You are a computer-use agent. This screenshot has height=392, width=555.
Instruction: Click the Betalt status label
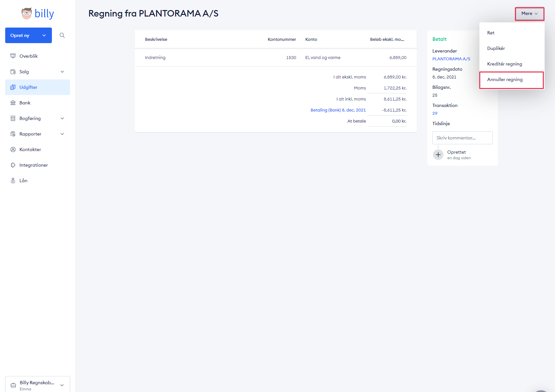coord(439,39)
